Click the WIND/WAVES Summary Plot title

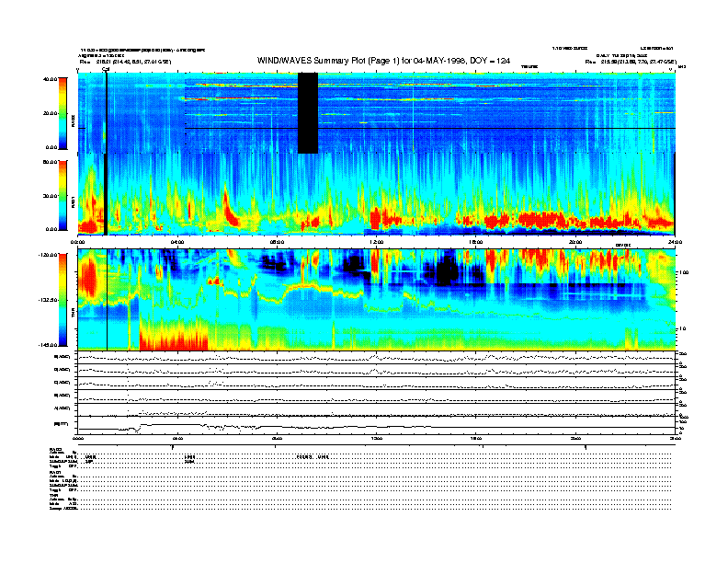[x=383, y=61]
